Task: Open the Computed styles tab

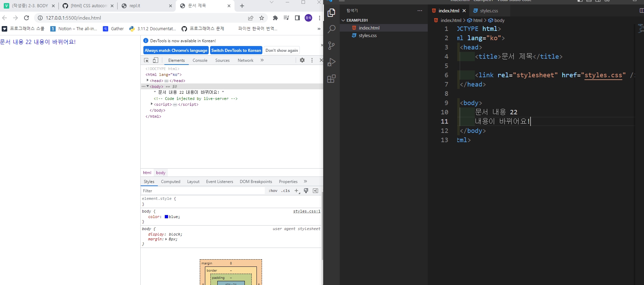Action: [x=171, y=182]
